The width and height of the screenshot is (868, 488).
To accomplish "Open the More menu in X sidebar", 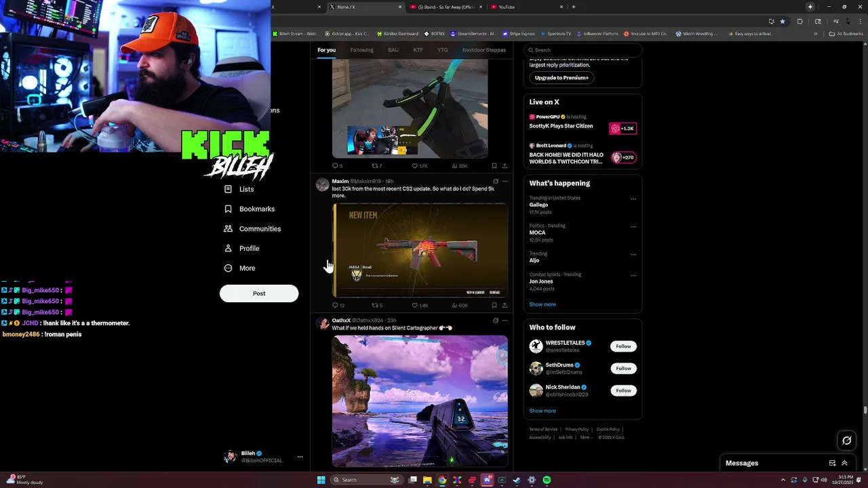I will (239, 268).
